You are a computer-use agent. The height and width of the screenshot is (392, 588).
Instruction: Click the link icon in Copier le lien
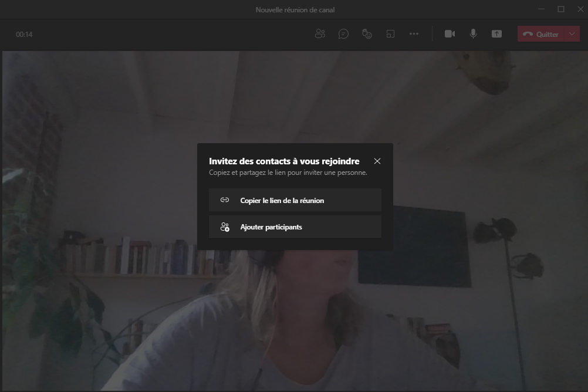[225, 200]
